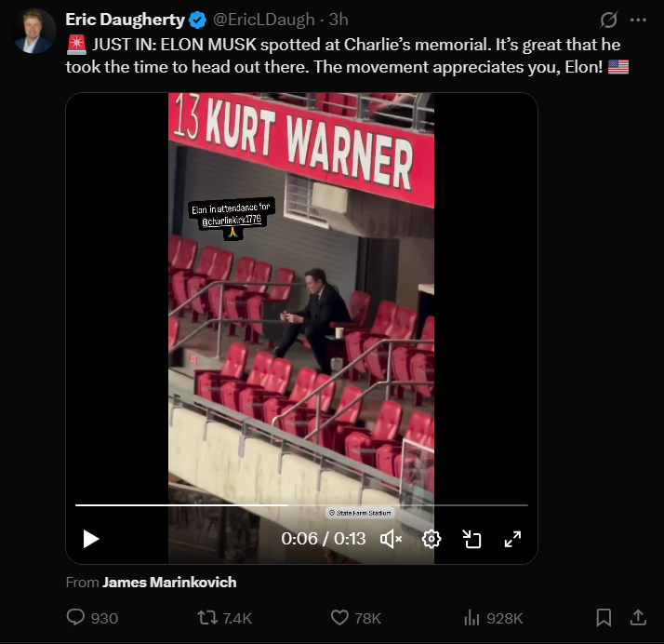Screen dimensions: 664x644
Task: Open the 3h timestamp link
Action: tap(339, 20)
